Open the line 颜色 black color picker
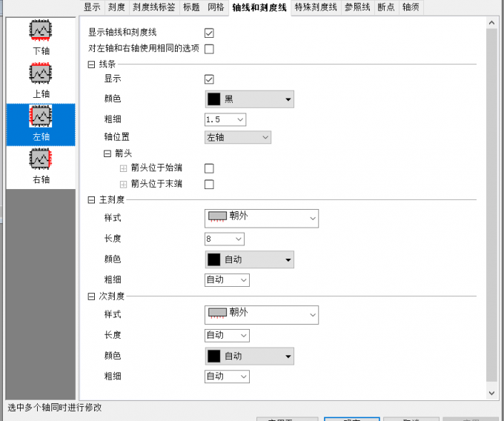The width and height of the screenshot is (504, 421). pos(250,99)
